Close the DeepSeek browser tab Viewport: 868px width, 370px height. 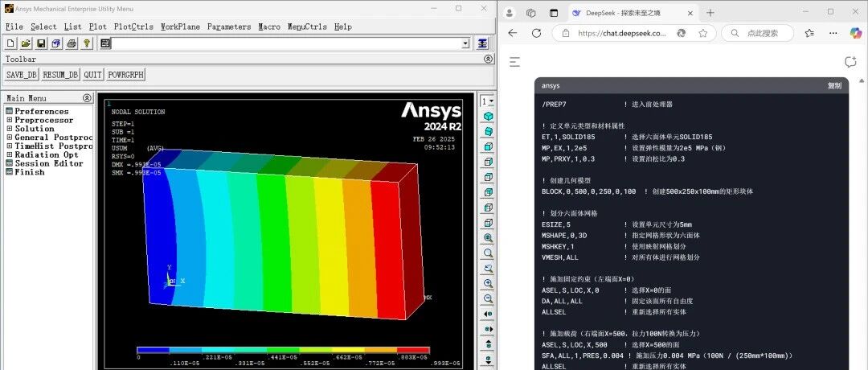[690, 13]
